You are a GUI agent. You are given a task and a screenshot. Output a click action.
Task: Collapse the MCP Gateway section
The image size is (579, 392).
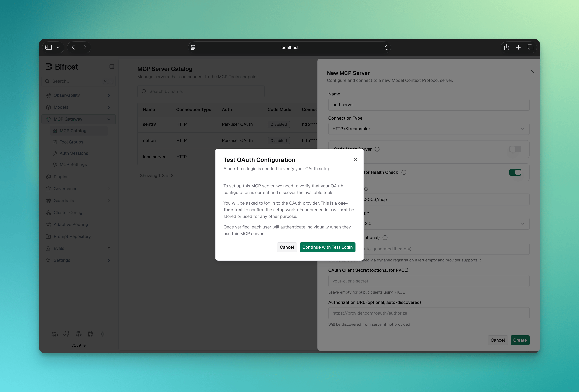79,119
